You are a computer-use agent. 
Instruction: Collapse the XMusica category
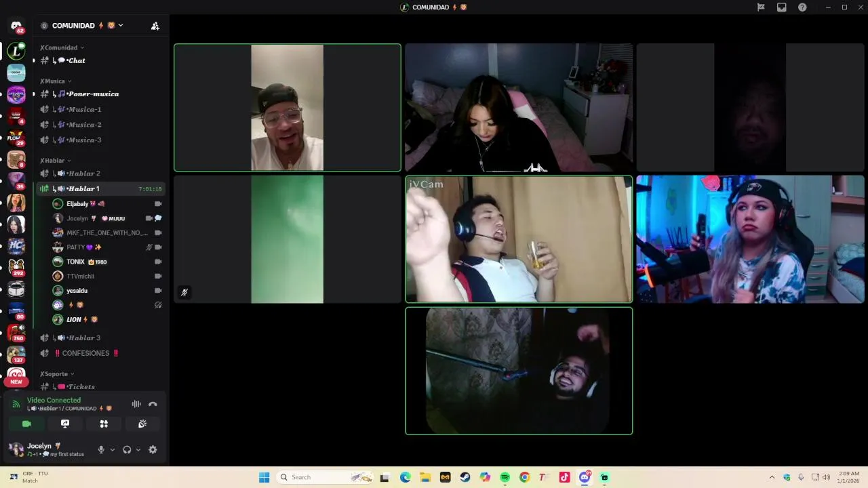click(56, 81)
